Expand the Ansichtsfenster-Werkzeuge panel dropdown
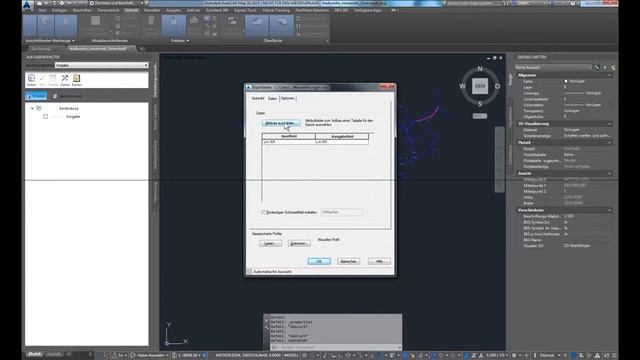 click(50, 41)
